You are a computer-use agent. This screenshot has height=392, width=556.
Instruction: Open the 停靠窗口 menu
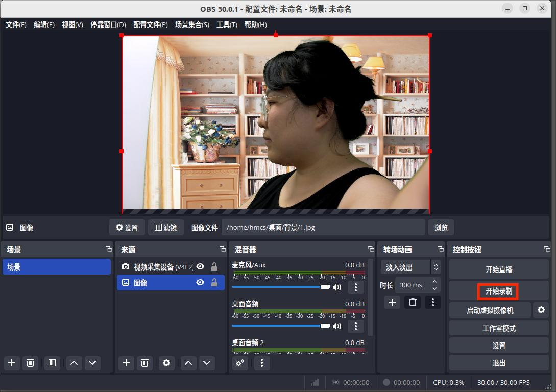(x=108, y=25)
